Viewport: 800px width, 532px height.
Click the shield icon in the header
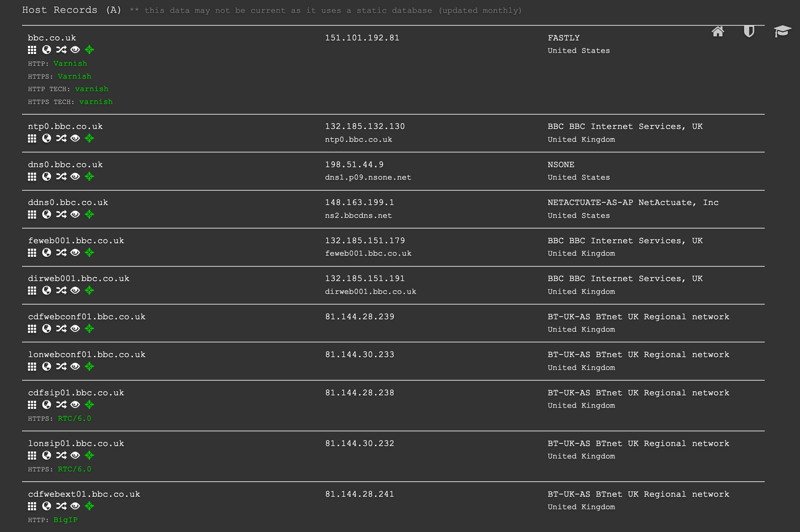749,32
